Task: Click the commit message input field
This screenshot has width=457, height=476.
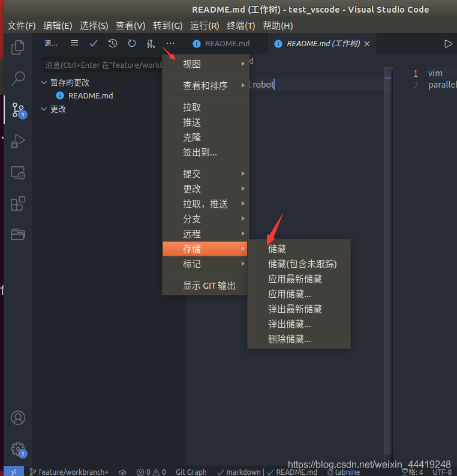Action: tap(103, 65)
